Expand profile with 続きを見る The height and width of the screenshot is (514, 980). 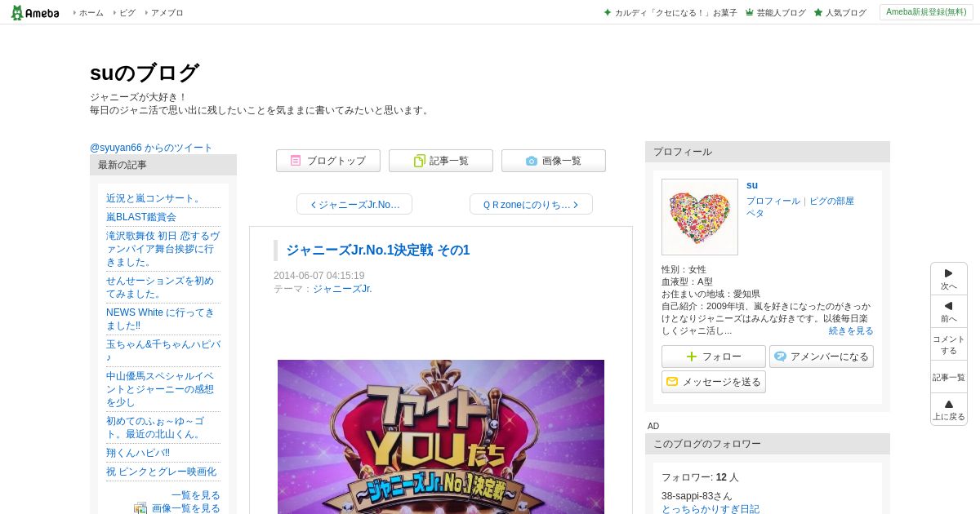click(851, 330)
